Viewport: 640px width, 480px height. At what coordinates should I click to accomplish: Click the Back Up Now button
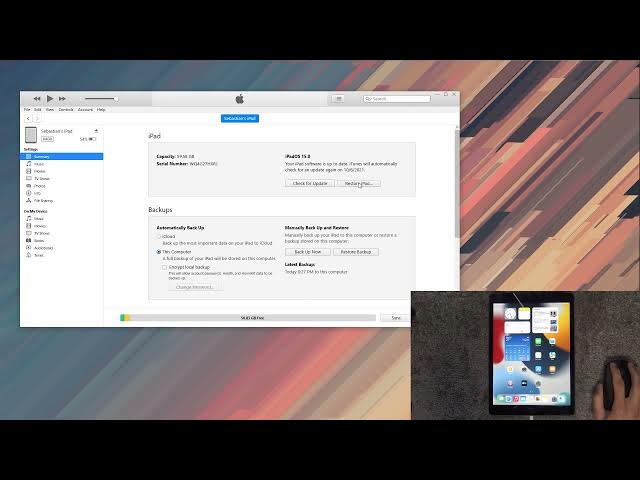pos(308,252)
